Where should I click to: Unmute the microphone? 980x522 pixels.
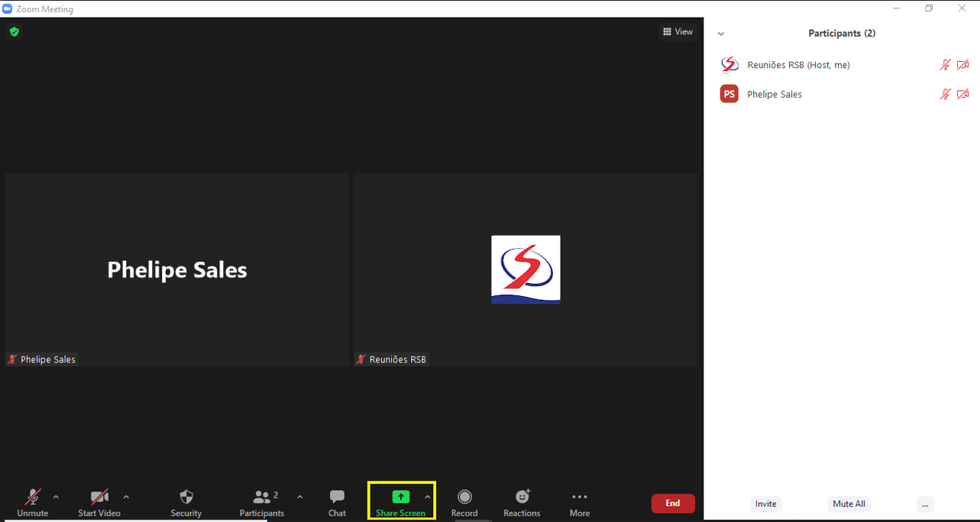tap(32, 498)
